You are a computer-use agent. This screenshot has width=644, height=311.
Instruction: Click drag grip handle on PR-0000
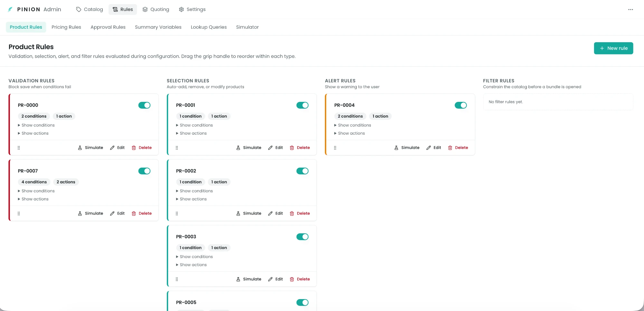[19, 148]
